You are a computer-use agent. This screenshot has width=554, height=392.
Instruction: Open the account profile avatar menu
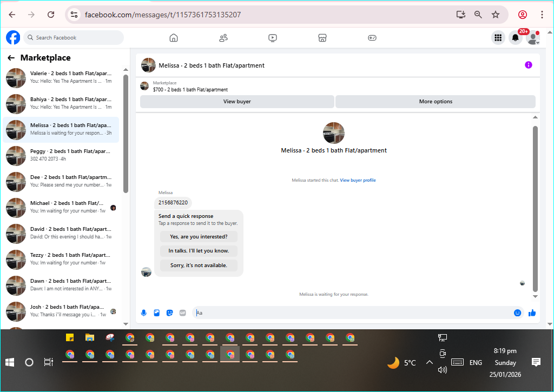coord(533,37)
